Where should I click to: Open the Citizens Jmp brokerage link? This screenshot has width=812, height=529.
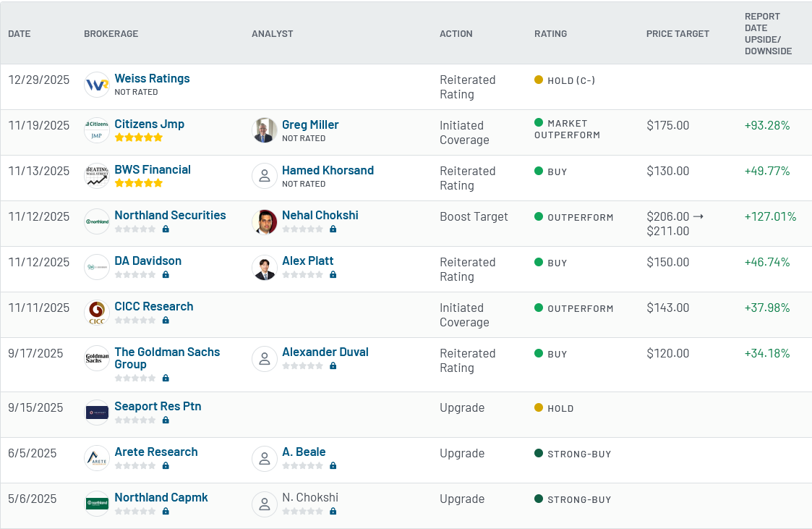coord(149,124)
